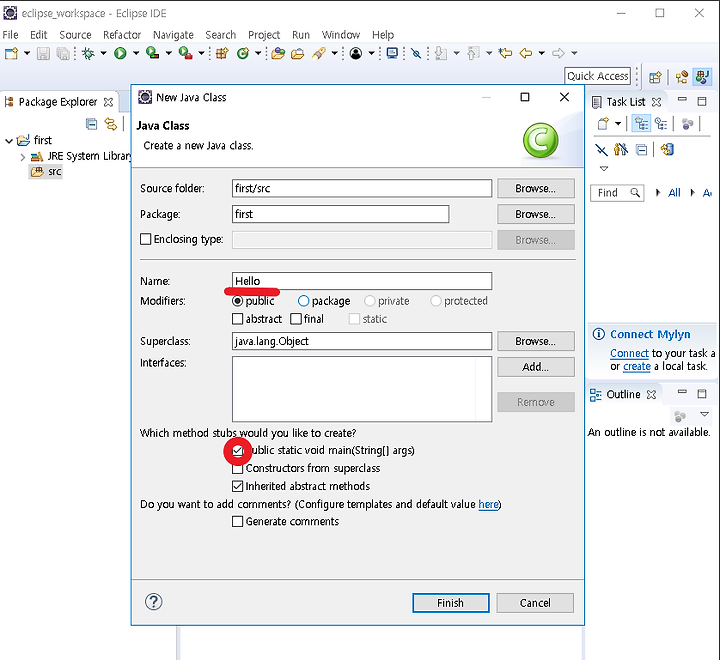Open the New file dropdown arrow
720x660 pixels.
point(27,53)
